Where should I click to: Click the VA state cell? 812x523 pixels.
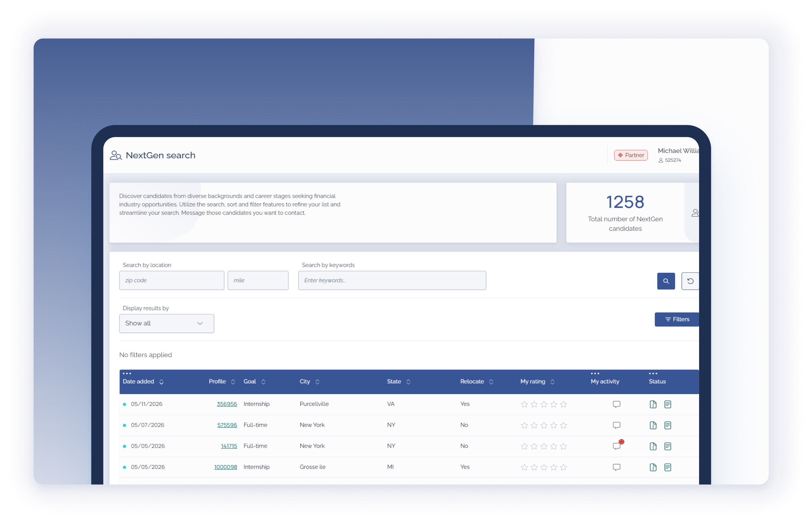pos(391,404)
